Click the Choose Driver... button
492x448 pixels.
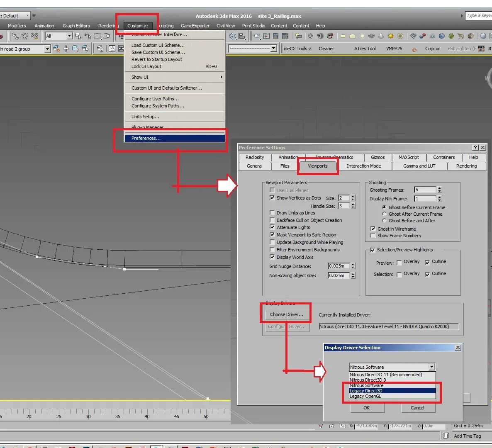tap(287, 314)
